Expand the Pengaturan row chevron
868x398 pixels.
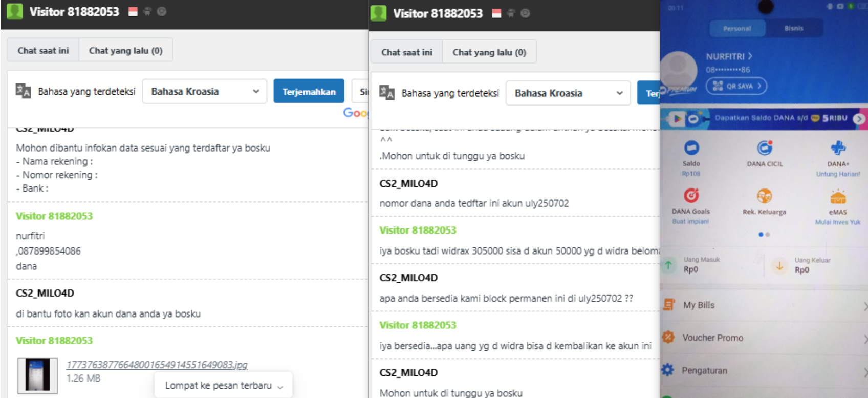click(865, 372)
